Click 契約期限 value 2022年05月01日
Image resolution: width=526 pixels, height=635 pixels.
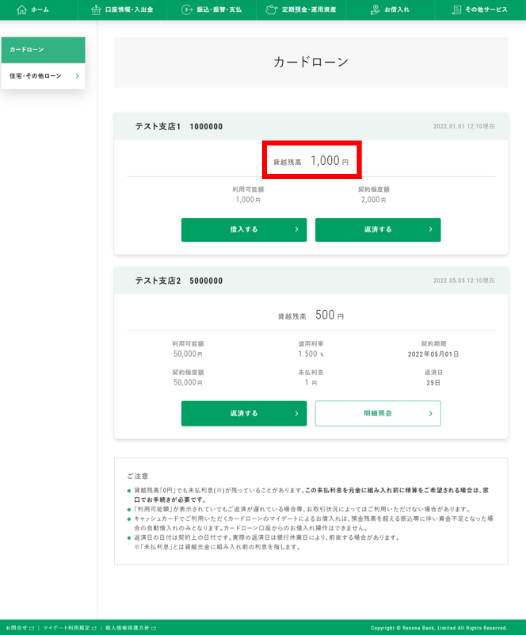(433, 354)
